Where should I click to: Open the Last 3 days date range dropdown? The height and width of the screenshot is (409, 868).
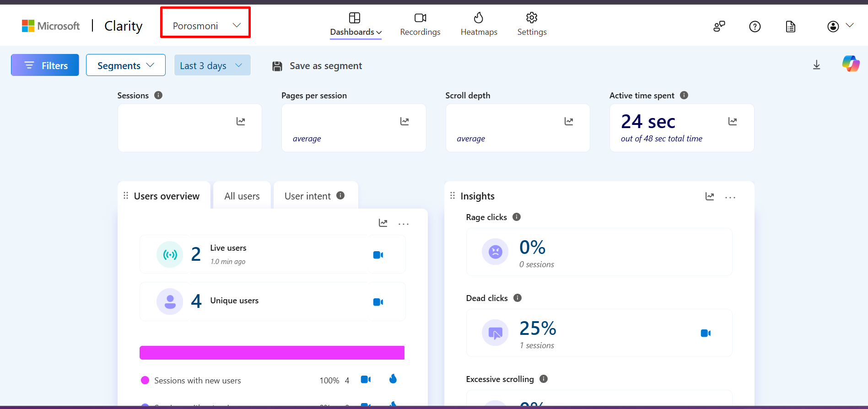click(x=212, y=65)
